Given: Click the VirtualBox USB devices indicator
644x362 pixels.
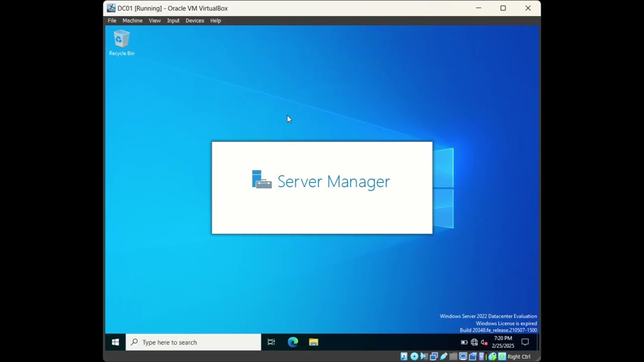Looking at the screenshot, I should [x=443, y=356].
